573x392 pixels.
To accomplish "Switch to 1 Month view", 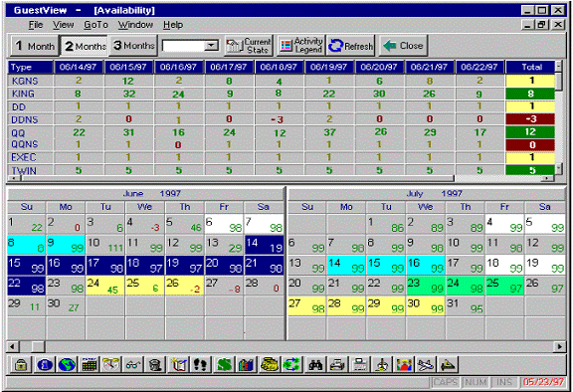I will point(35,46).
